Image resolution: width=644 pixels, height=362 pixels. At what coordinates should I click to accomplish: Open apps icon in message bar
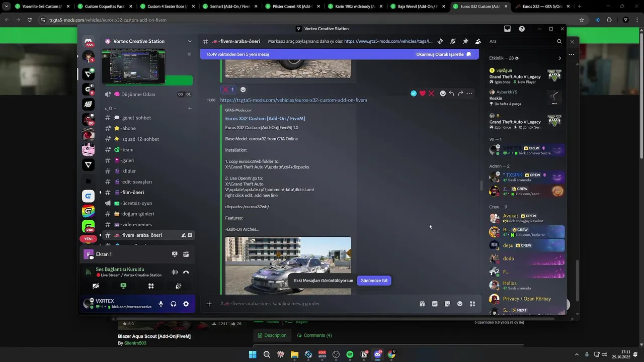point(472,304)
